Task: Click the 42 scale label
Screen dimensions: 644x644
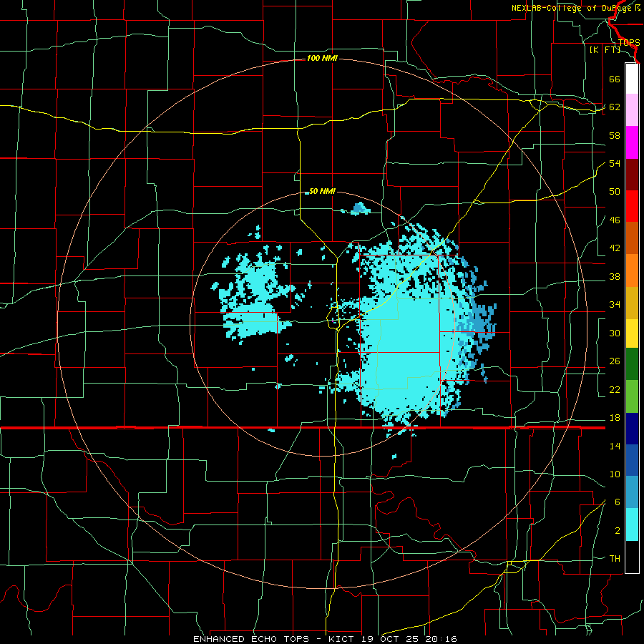Action: (615, 248)
